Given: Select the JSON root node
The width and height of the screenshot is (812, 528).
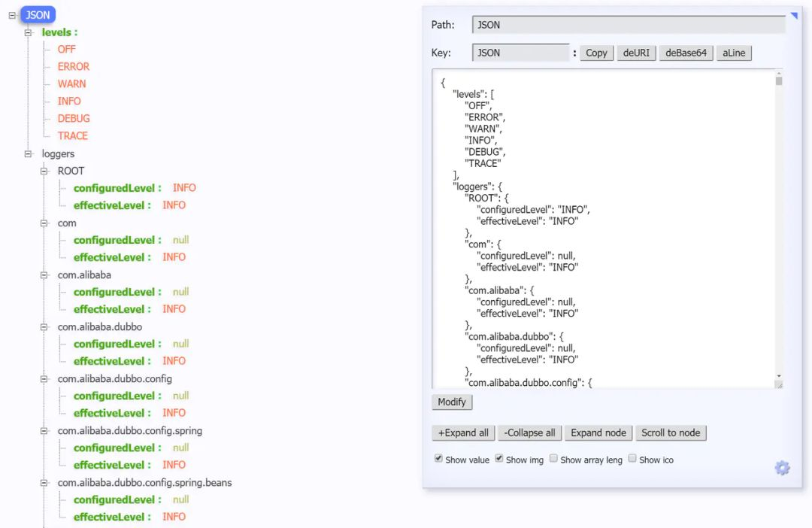Looking at the screenshot, I should 38,14.
